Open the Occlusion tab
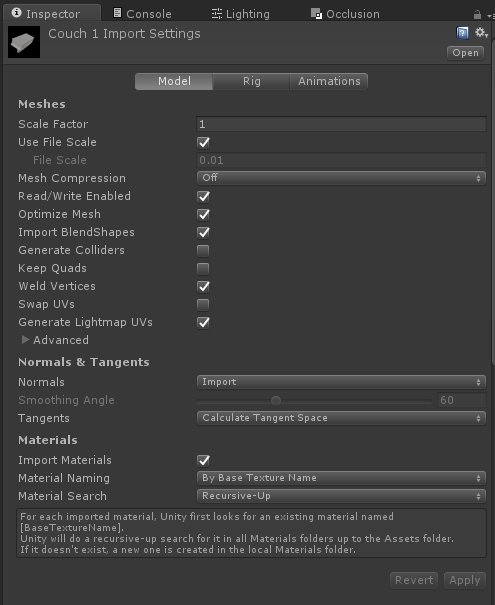 [x=345, y=14]
